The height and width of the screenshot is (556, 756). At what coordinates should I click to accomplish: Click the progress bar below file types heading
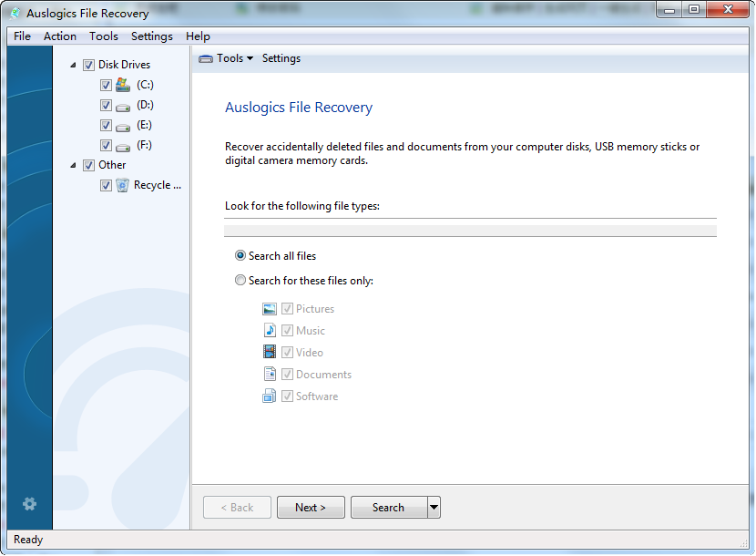click(x=471, y=229)
